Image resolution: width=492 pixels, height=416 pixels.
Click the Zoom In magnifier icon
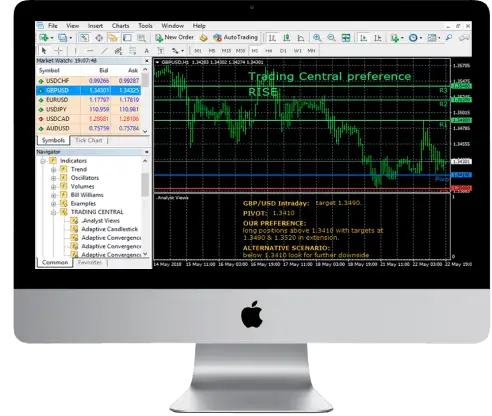coord(317,38)
